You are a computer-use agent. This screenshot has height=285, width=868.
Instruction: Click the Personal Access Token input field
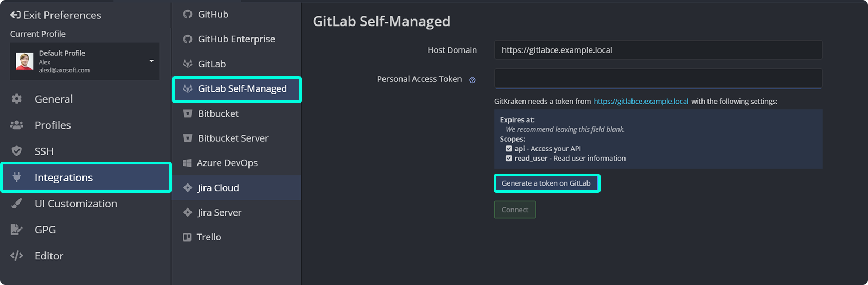[x=658, y=79]
